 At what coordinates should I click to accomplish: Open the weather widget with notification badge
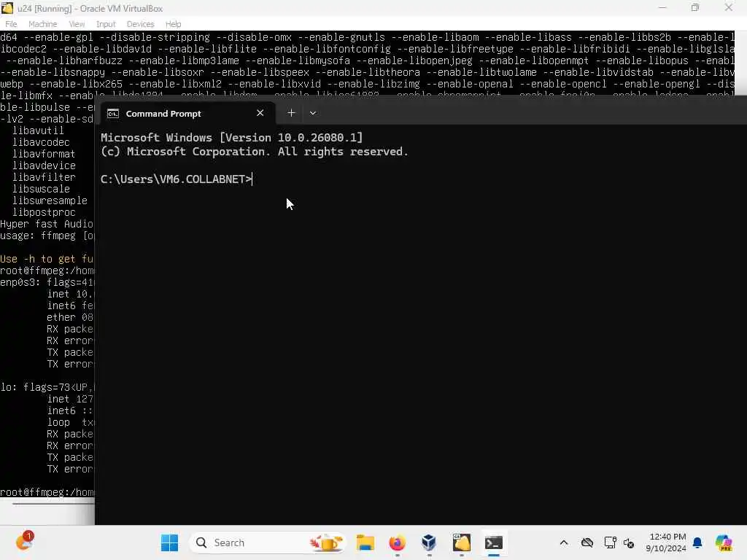coord(24,542)
